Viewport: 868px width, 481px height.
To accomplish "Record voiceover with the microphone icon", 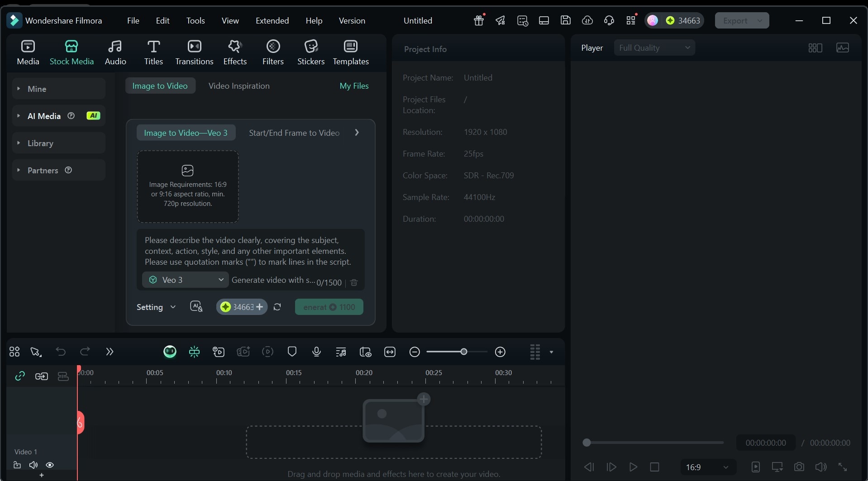I will [316, 352].
